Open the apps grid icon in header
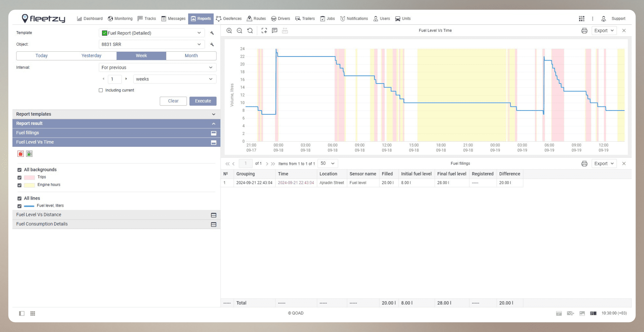The image size is (644, 332). 582,18
